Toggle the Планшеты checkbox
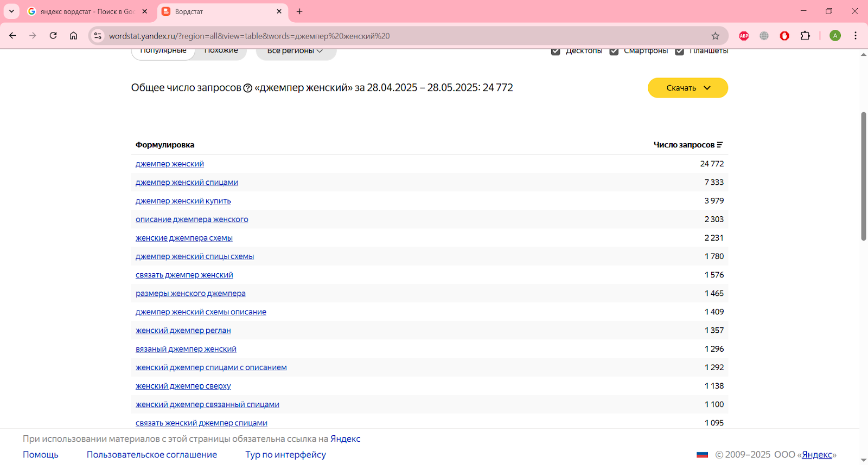 (679, 51)
